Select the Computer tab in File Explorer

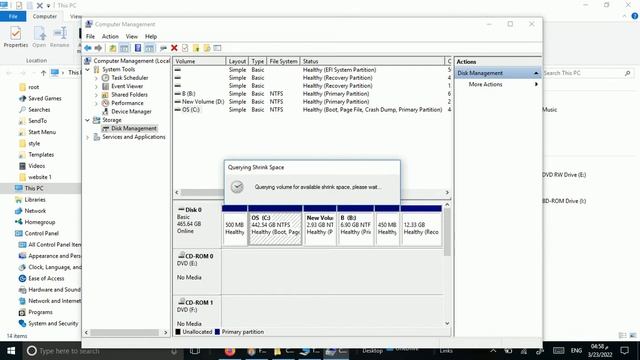coord(44,16)
